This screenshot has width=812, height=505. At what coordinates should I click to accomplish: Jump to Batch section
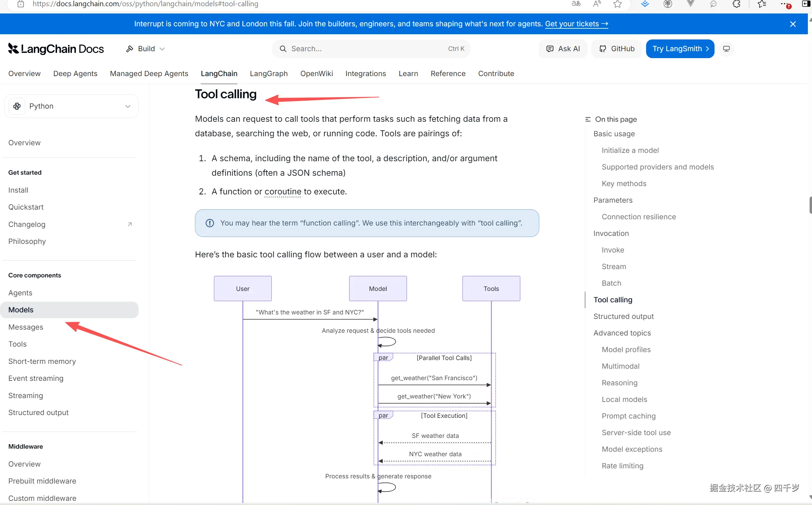point(612,283)
